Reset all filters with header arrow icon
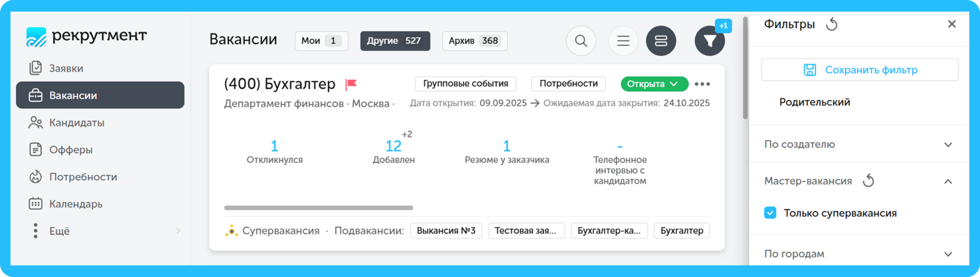This screenshot has height=277, width=980. click(x=832, y=24)
